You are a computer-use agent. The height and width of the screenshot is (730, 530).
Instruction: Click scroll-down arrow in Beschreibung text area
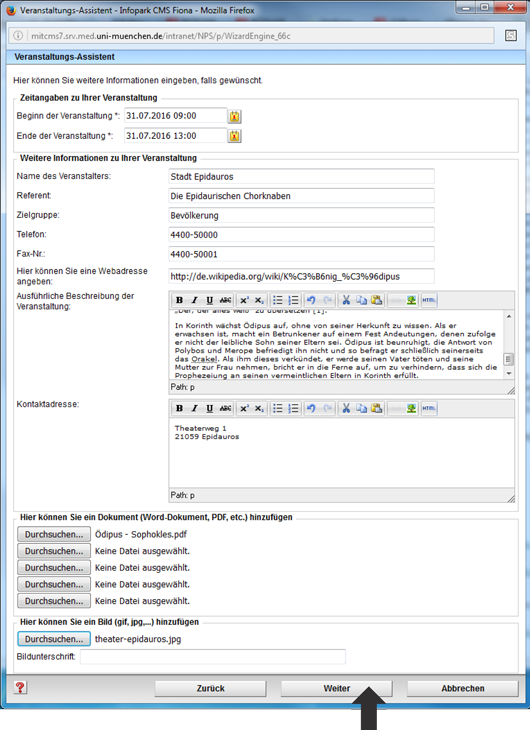click(x=509, y=373)
